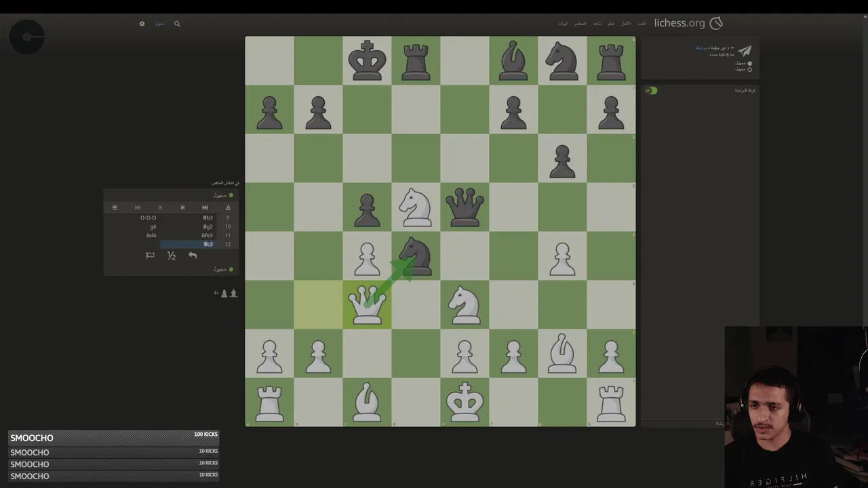Screen dimensions: 868x488
Task: Select the black pawn on g6
Action: [x=562, y=159]
